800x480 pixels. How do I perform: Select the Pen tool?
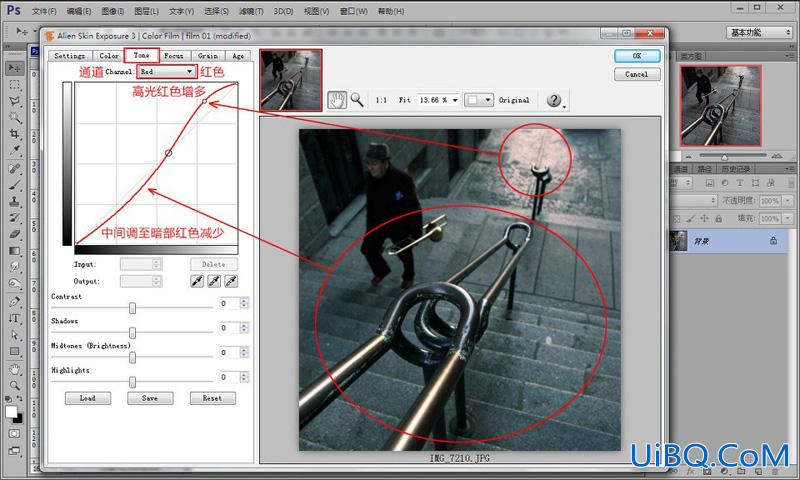[14, 301]
